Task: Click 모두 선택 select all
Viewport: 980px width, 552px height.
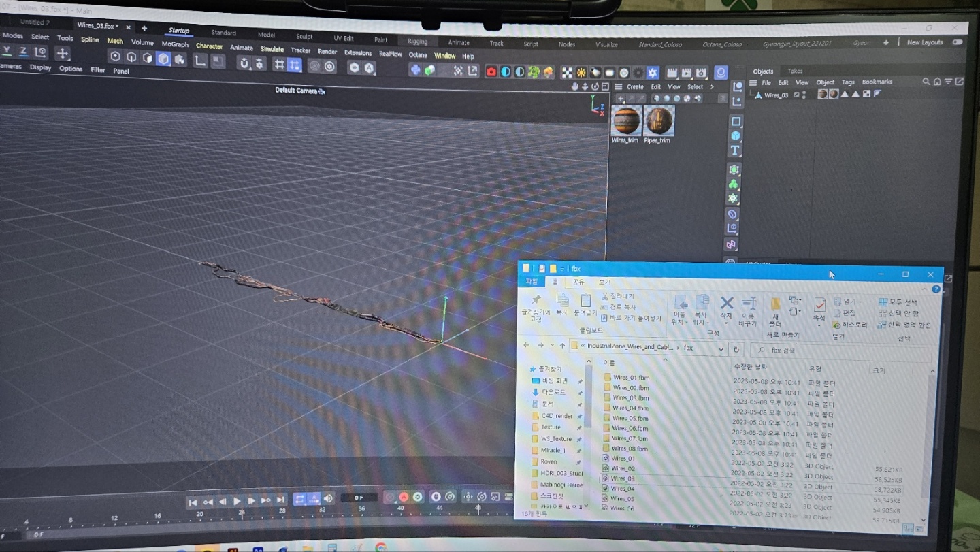Action: click(898, 302)
